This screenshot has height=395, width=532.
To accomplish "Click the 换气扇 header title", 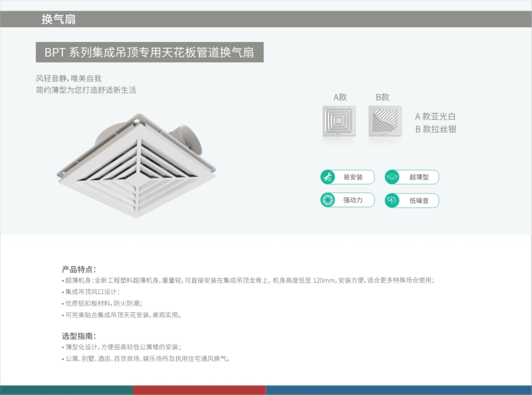I will click(x=59, y=19).
